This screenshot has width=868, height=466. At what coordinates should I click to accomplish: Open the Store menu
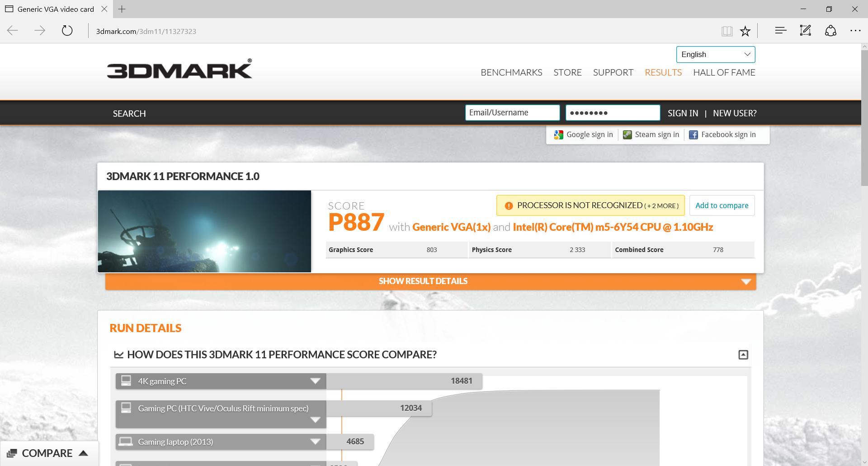click(x=567, y=72)
